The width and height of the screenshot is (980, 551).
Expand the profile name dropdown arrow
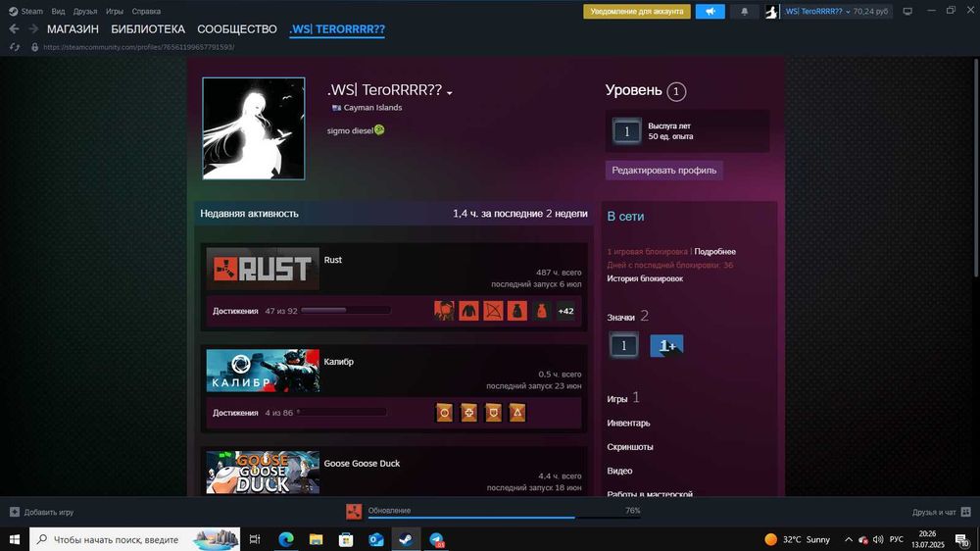tap(450, 93)
